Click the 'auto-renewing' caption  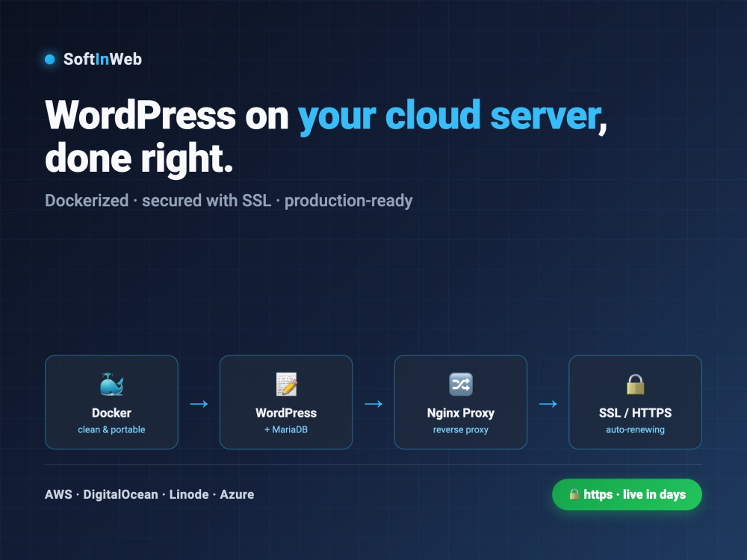[x=635, y=429]
